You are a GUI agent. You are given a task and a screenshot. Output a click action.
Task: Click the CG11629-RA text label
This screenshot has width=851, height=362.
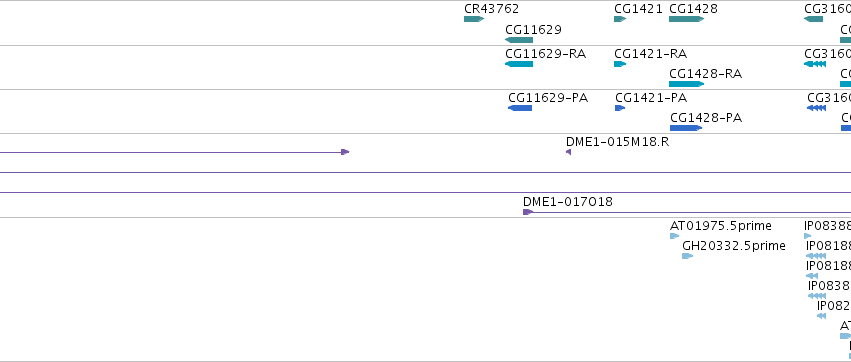click(x=545, y=54)
